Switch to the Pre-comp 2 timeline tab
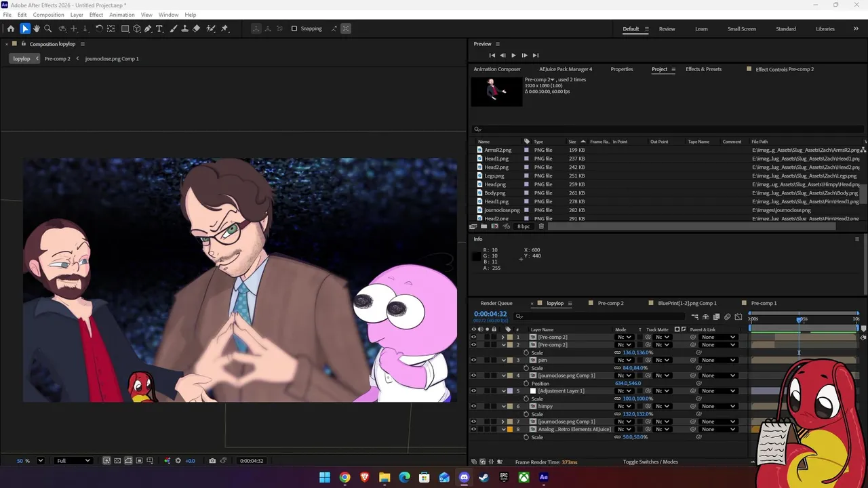868x488 pixels. [x=610, y=303]
